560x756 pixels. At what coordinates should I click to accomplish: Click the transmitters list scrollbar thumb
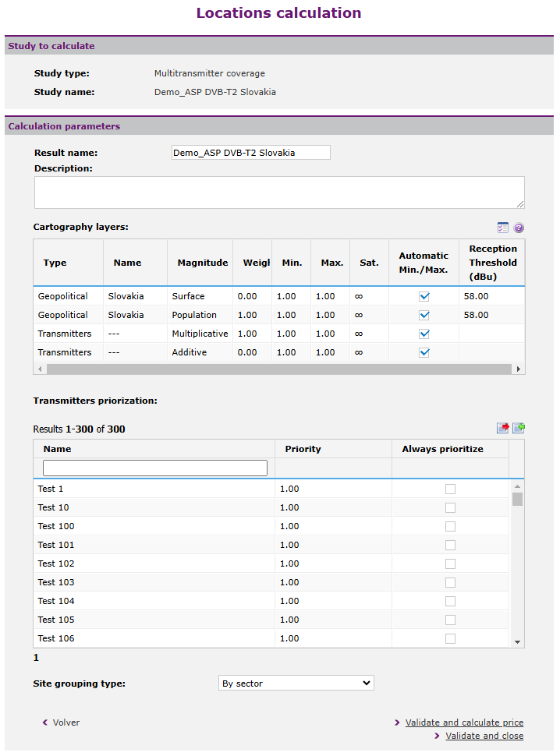[x=518, y=499]
